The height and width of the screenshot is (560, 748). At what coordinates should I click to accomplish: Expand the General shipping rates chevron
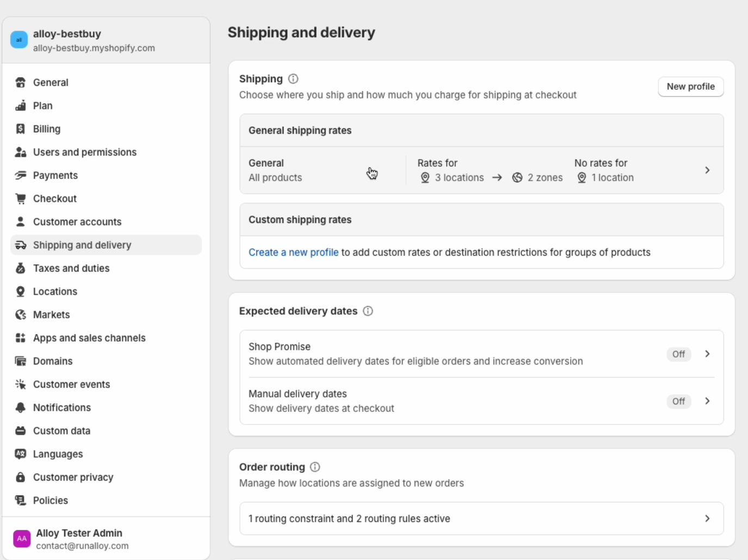(x=707, y=170)
